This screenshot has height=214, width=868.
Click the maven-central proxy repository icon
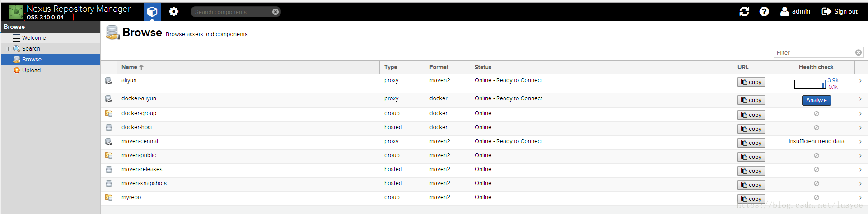click(109, 142)
